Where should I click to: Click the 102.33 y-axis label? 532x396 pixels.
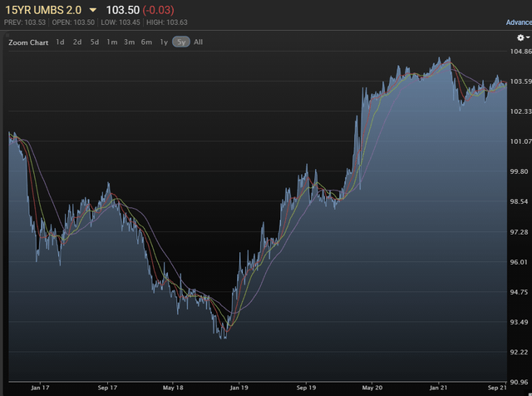pyautogui.click(x=521, y=111)
